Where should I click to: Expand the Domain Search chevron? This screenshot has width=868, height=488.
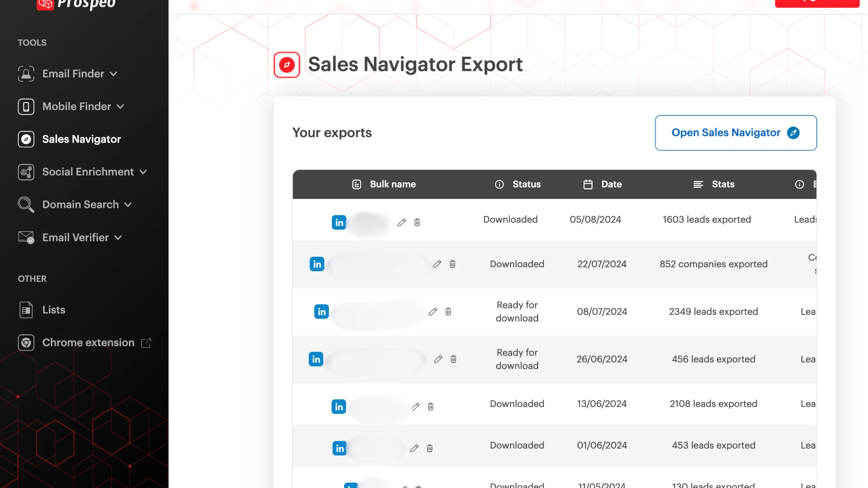(128, 204)
